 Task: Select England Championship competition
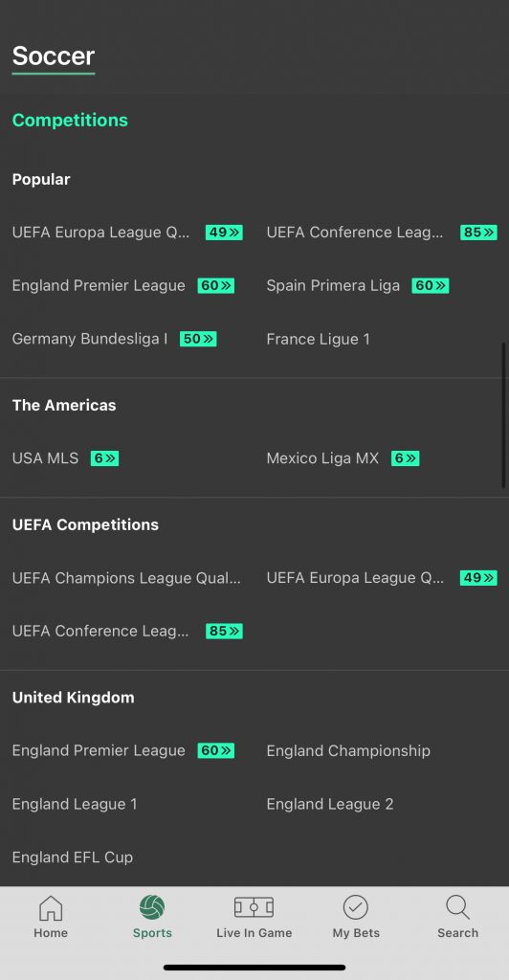[348, 750]
